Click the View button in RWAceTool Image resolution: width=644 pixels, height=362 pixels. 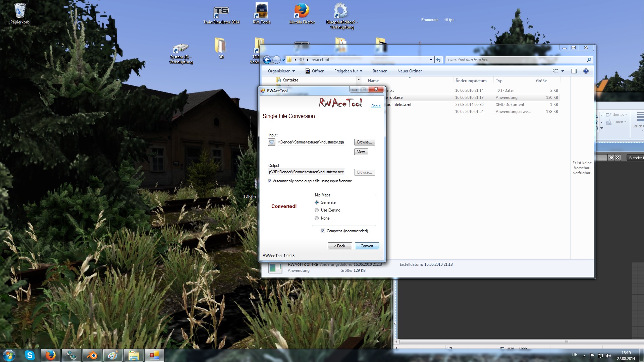(361, 152)
